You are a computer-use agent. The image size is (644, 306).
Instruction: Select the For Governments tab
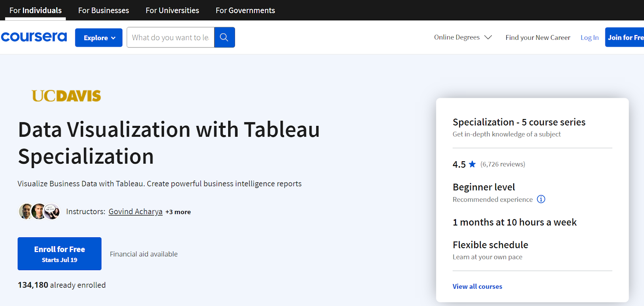[x=245, y=10]
